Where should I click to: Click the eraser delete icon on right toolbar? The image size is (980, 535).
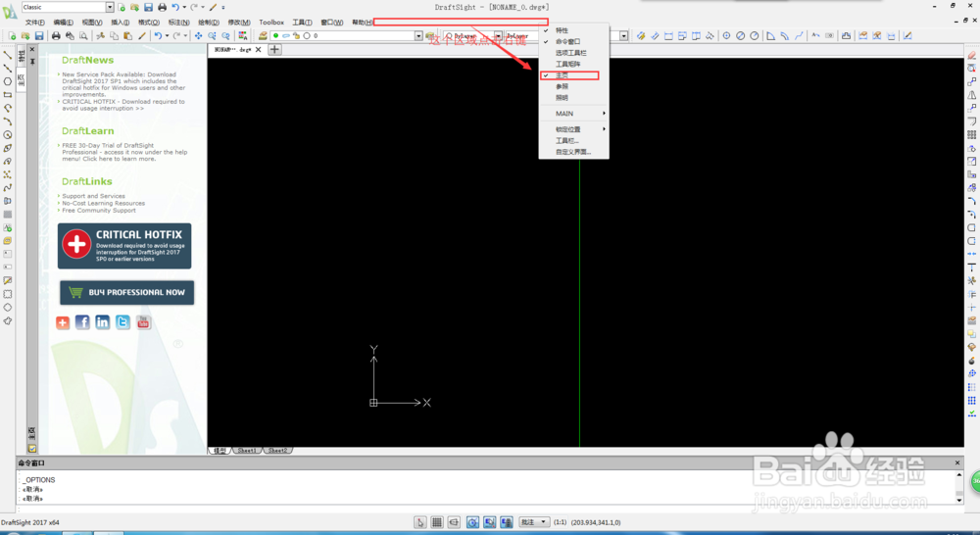click(x=972, y=55)
